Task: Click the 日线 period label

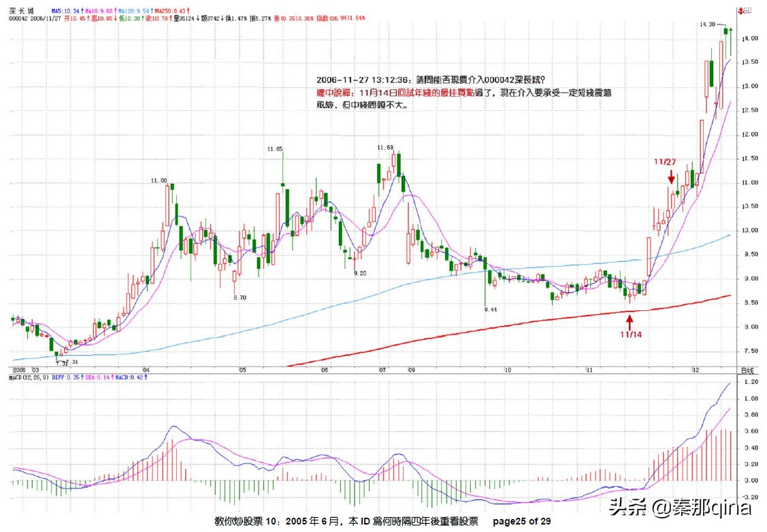Action: click(x=747, y=371)
